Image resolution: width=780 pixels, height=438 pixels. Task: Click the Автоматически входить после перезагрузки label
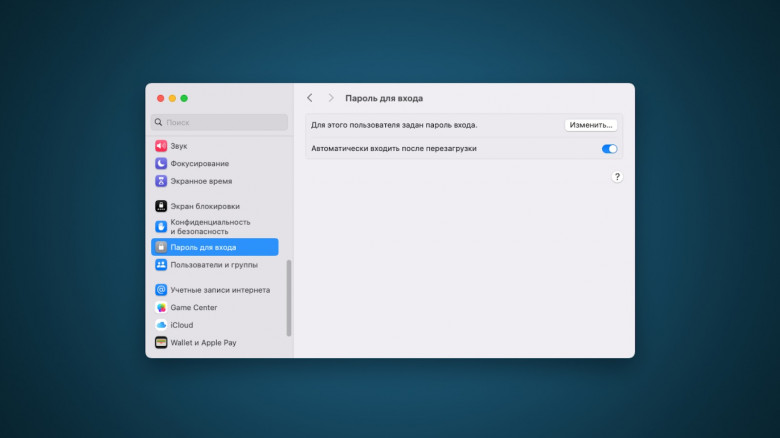393,148
